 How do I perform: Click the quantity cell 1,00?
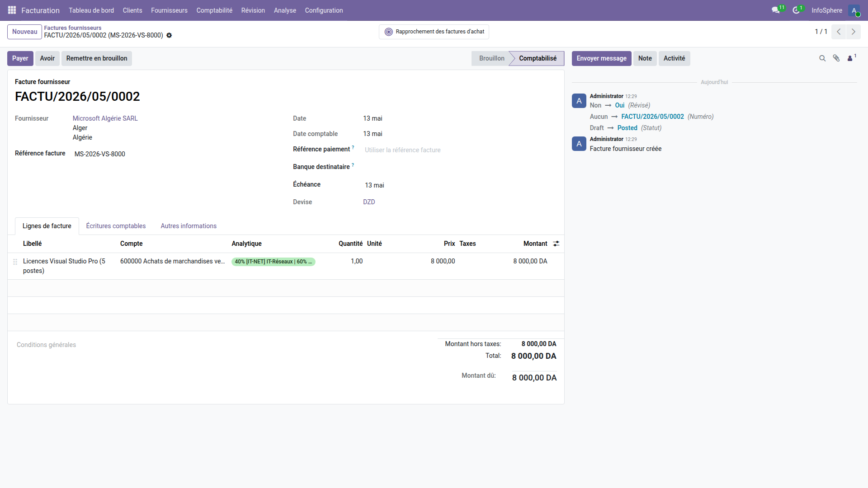click(357, 261)
